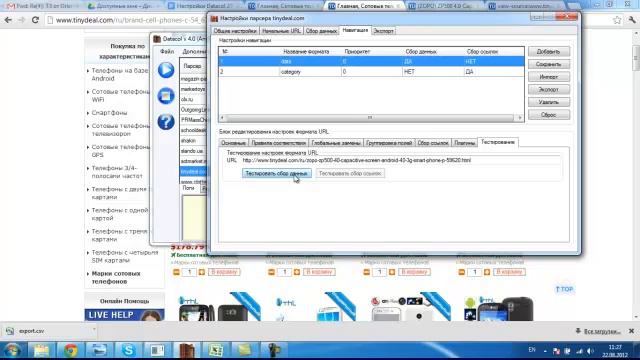This screenshot has height=360, width=640.
Task: Open Марки сотовых телефонов link
Action: click(116, 278)
